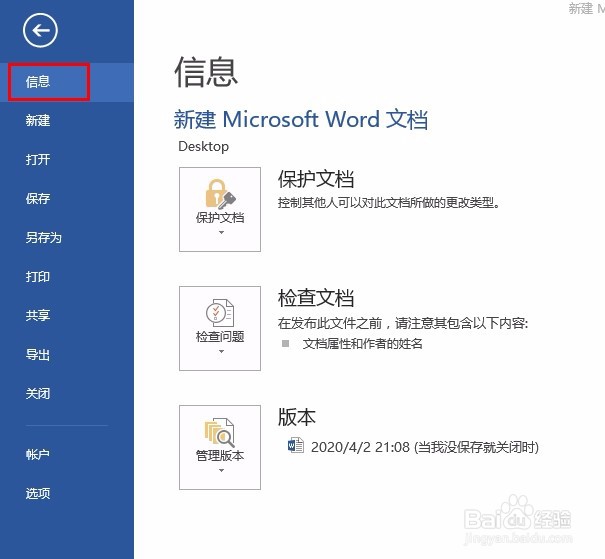This screenshot has width=605, height=559.
Task: Open the 打印 page
Action: [38, 277]
